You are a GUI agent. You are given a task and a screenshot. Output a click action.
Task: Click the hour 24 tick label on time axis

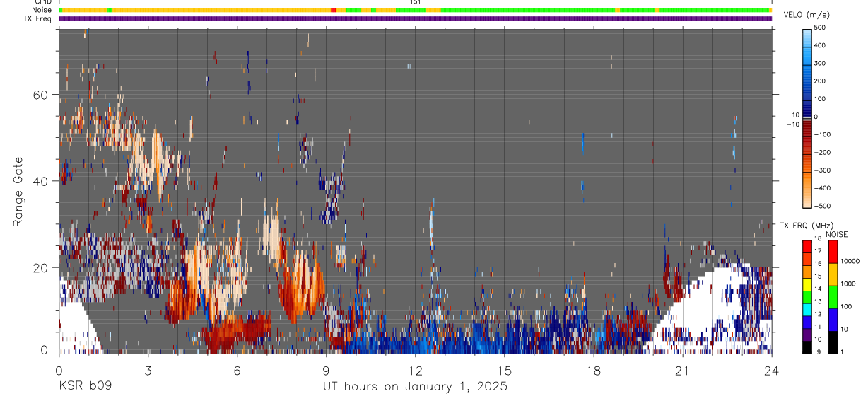[771, 370]
